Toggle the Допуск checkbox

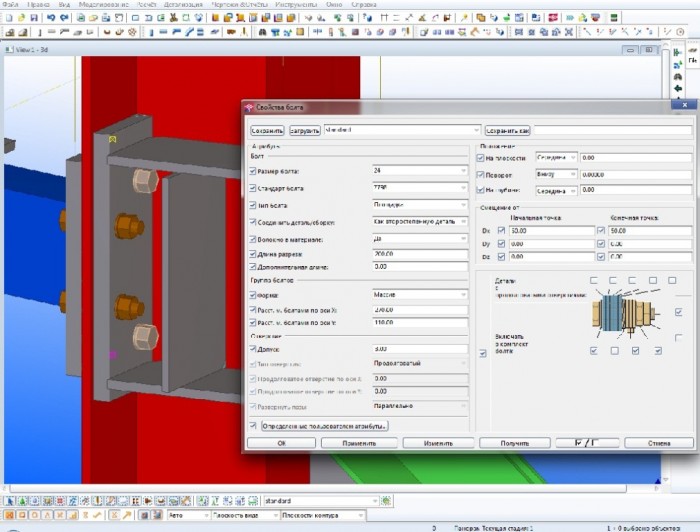point(253,349)
